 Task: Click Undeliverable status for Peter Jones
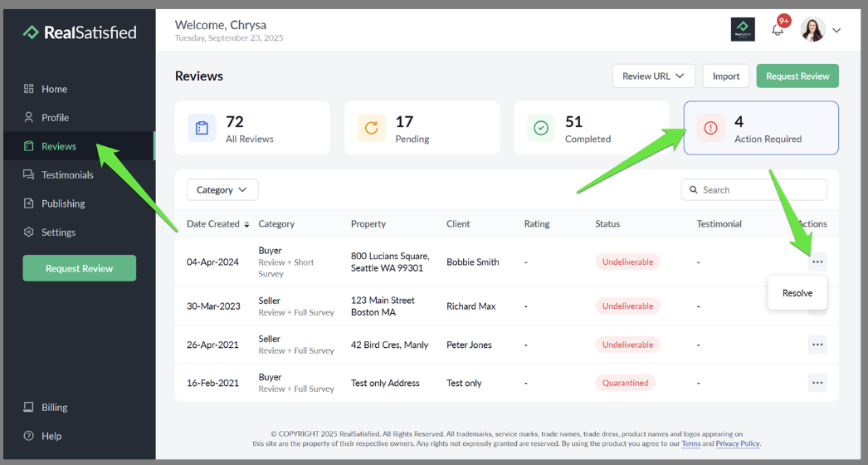click(627, 345)
